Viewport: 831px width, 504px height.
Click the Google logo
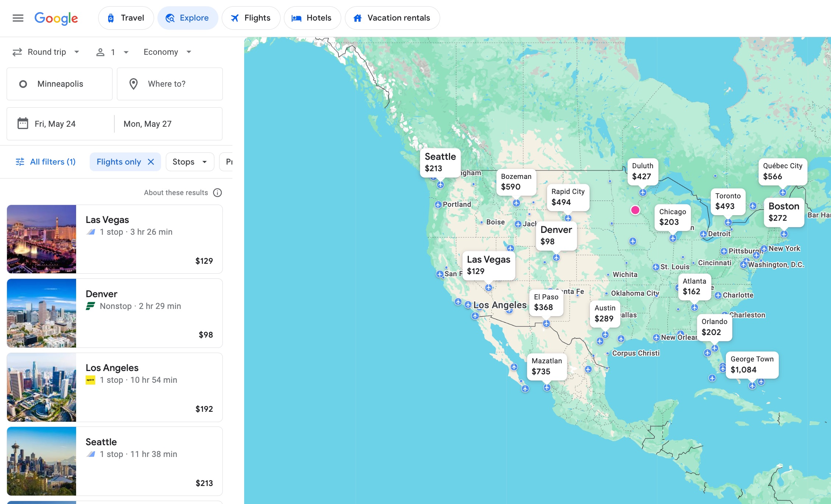tap(56, 18)
